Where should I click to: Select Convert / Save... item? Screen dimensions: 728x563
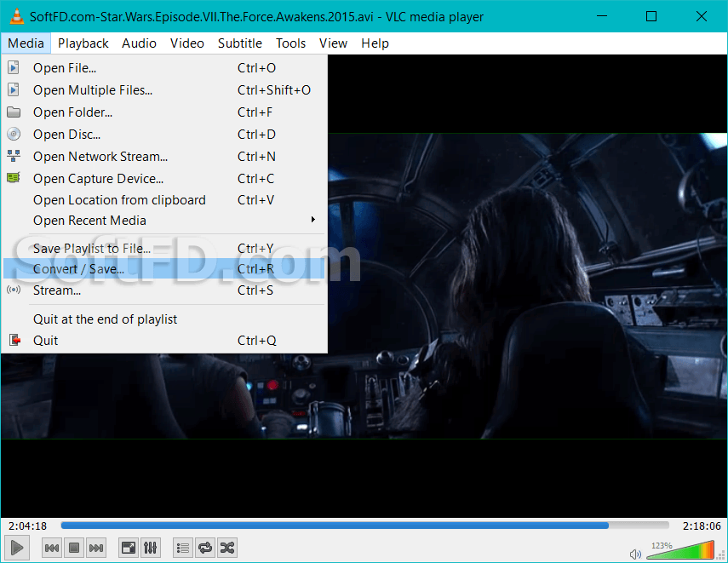[x=164, y=268]
